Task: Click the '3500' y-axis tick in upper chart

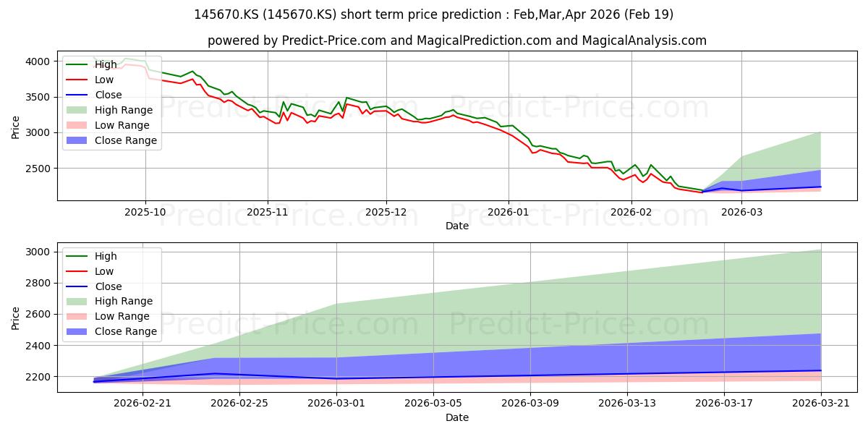Action: [39, 97]
